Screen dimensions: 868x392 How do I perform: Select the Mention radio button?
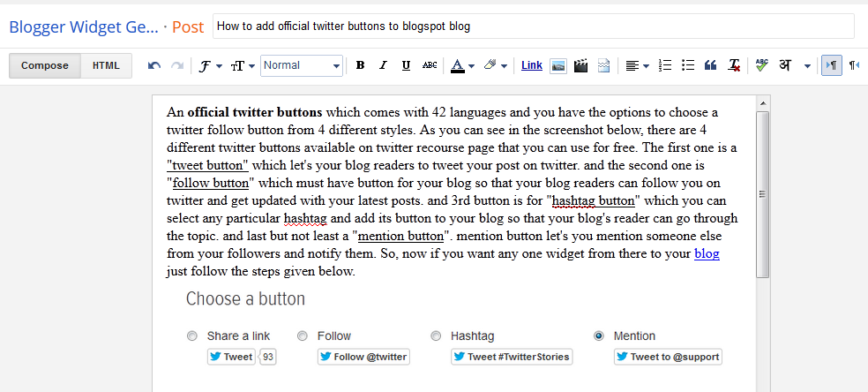click(x=598, y=336)
